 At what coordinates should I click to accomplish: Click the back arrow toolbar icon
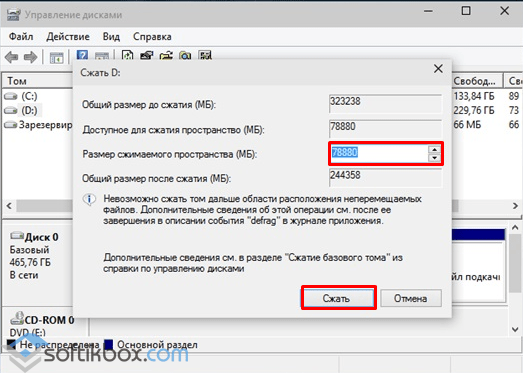coord(12,57)
